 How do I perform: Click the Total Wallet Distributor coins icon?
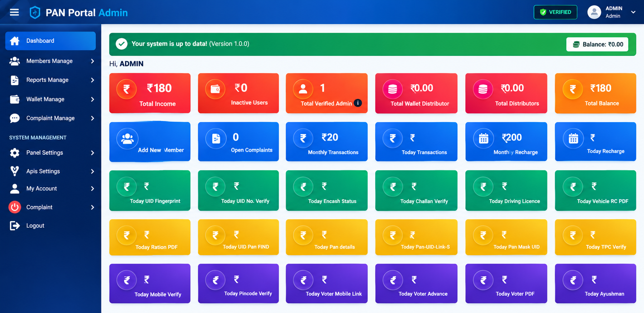(x=392, y=89)
